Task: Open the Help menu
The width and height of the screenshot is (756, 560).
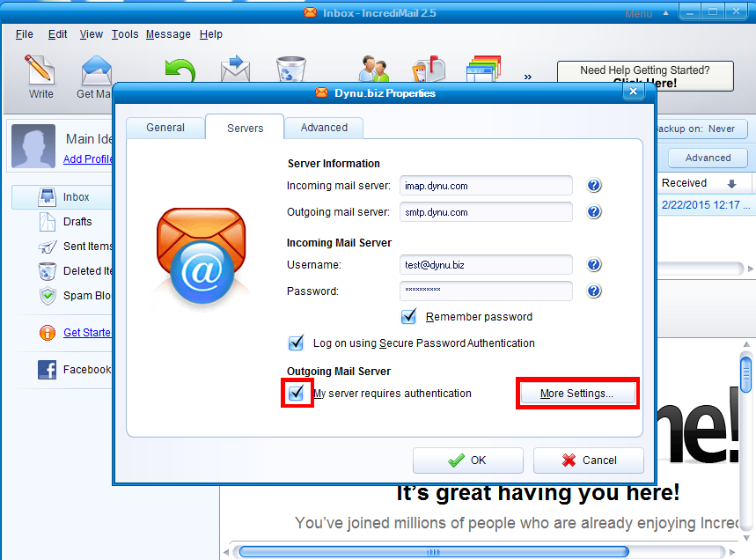Action: (x=211, y=34)
